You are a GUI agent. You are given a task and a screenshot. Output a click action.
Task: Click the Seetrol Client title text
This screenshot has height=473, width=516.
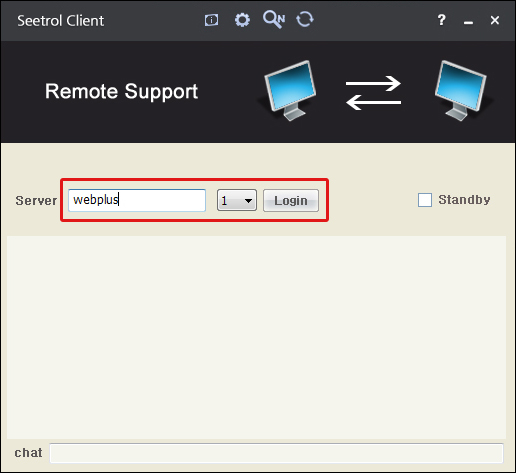(61, 21)
